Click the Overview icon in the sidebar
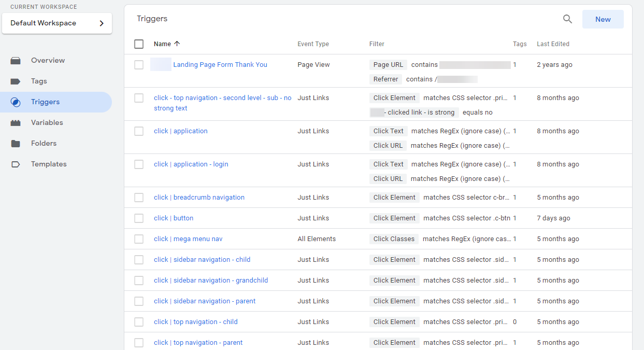The height and width of the screenshot is (350, 644). (16, 61)
